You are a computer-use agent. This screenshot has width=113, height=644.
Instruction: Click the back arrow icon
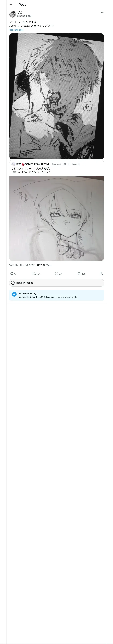coord(11,5)
